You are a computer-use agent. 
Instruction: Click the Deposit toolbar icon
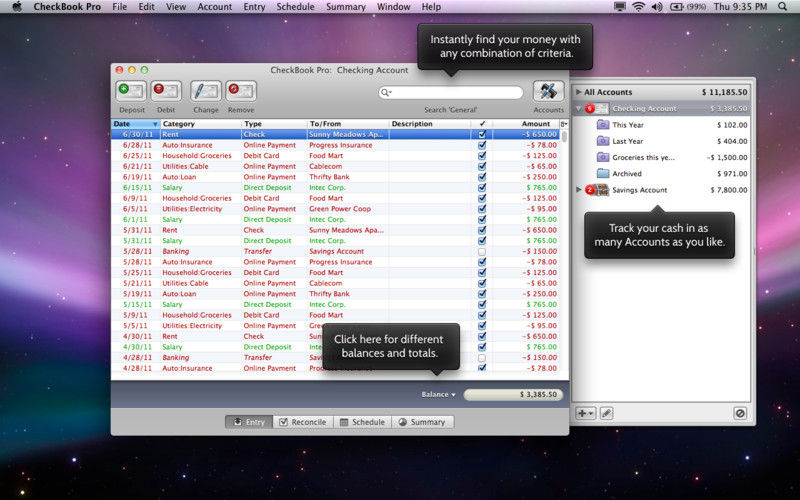(131, 91)
